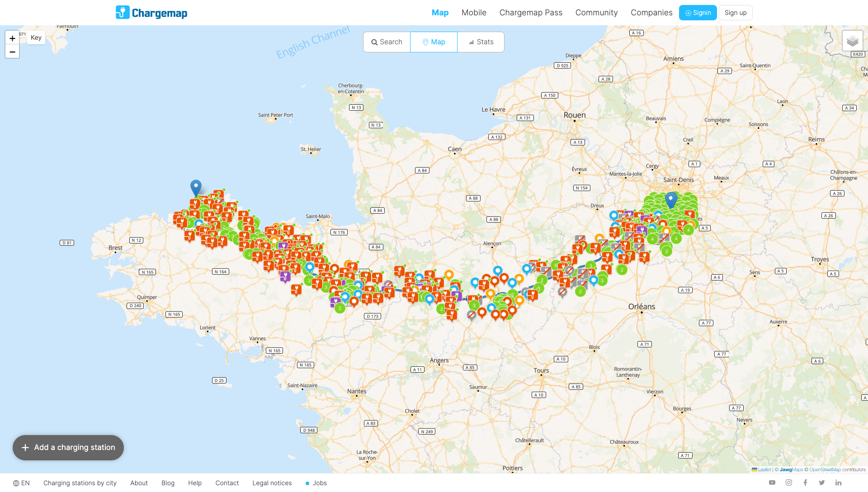Click the blue destination pin near Saint-Denis
Screen dimensions: 868x492
(x=671, y=199)
